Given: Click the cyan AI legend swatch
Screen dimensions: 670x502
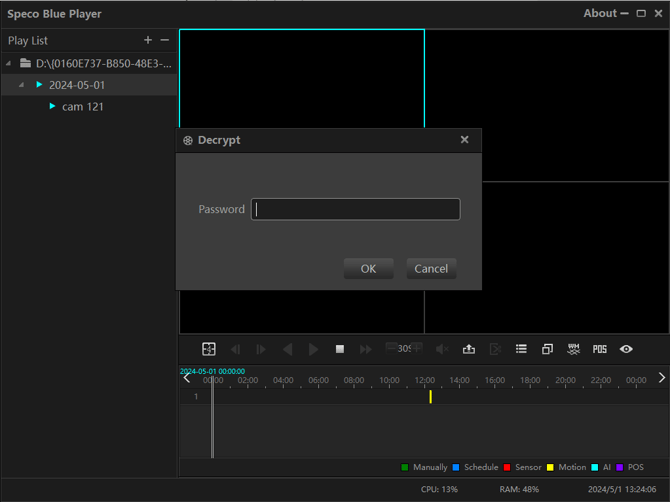Looking at the screenshot, I should pos(594,467).
